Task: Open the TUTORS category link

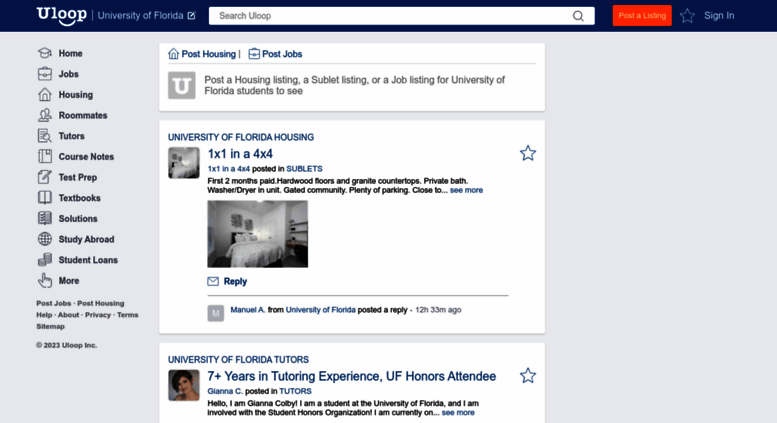Action: click(295, 391)
